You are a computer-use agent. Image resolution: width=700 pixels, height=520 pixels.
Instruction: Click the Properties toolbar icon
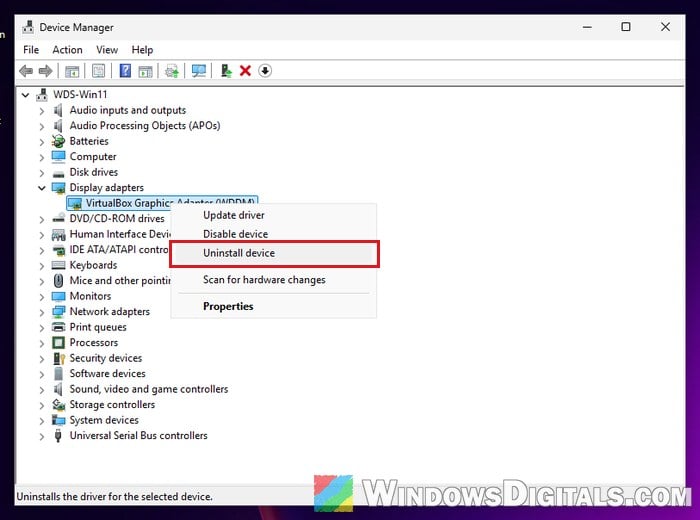click(x=98, y=71)
